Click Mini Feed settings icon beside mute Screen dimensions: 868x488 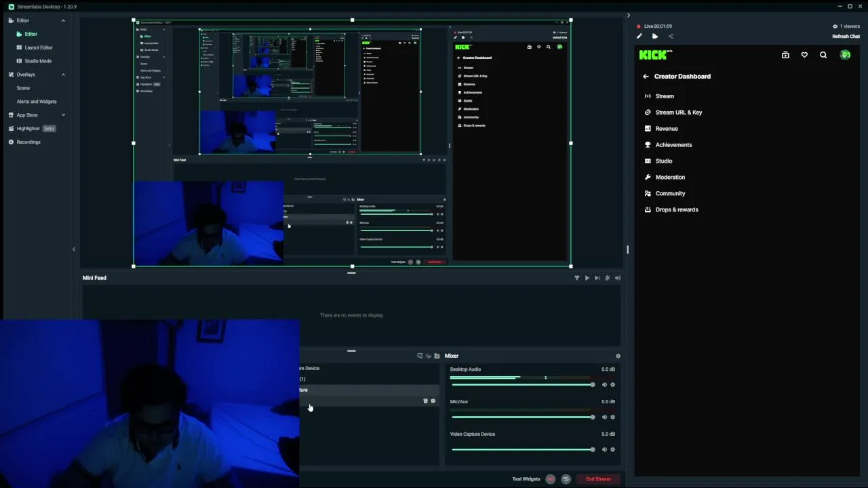click(x=607, y=278)
